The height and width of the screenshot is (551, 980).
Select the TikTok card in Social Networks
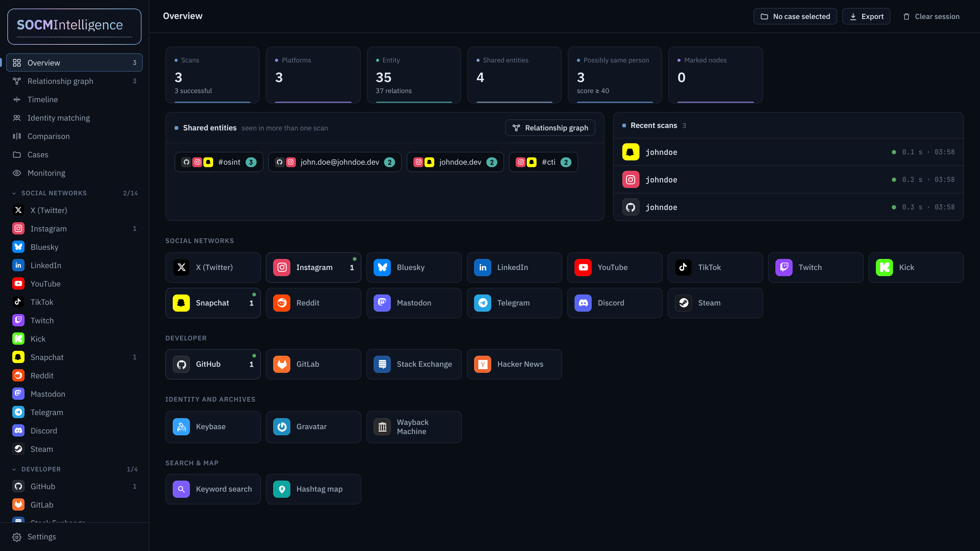click(715, 267)
